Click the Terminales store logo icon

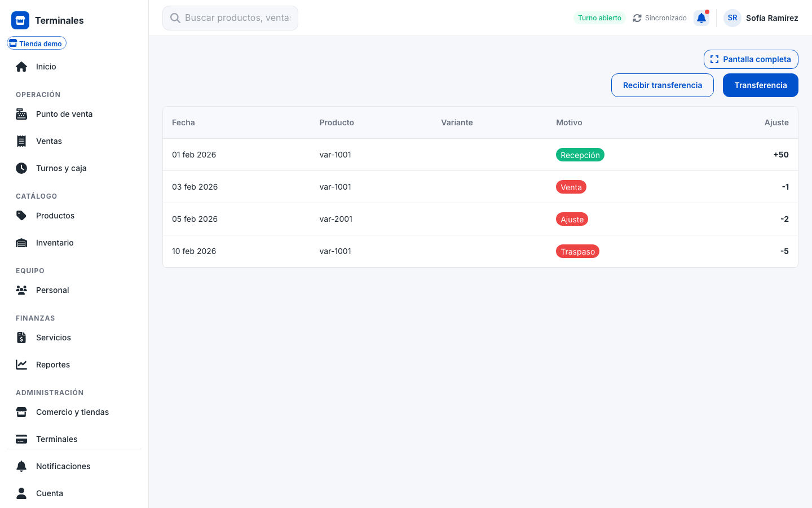coord(20,20)
